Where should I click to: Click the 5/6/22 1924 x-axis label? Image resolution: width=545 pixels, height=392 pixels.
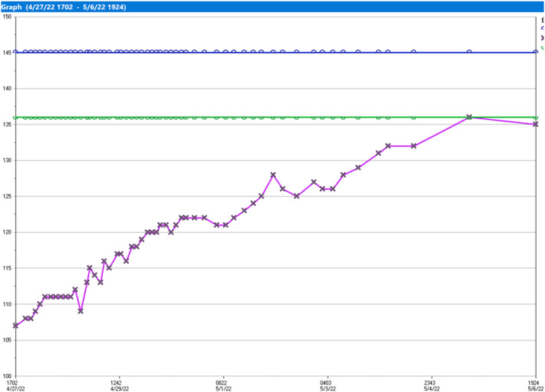coord(533,385)
